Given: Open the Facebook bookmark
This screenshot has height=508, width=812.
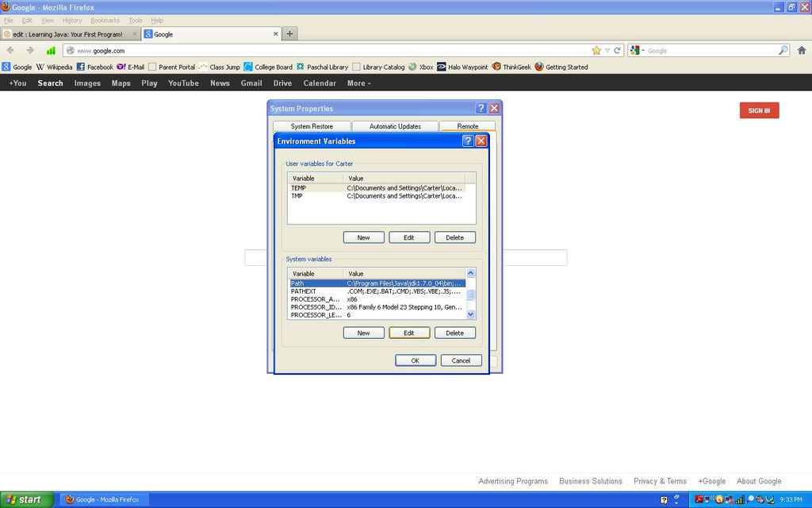Looking at the screenshot, I should pyautogui.click(x=95, y=67).
